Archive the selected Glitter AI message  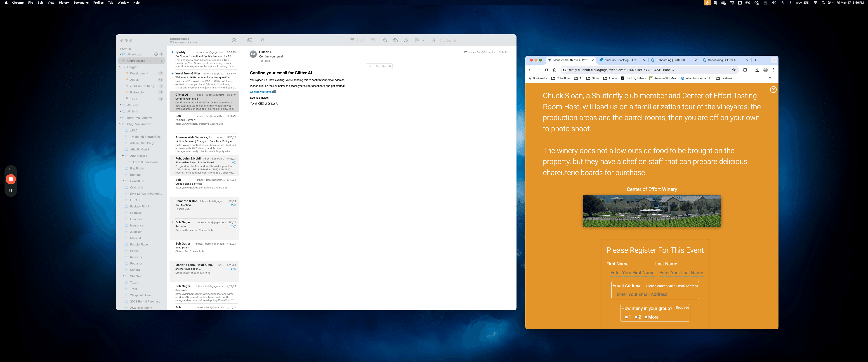352,40
